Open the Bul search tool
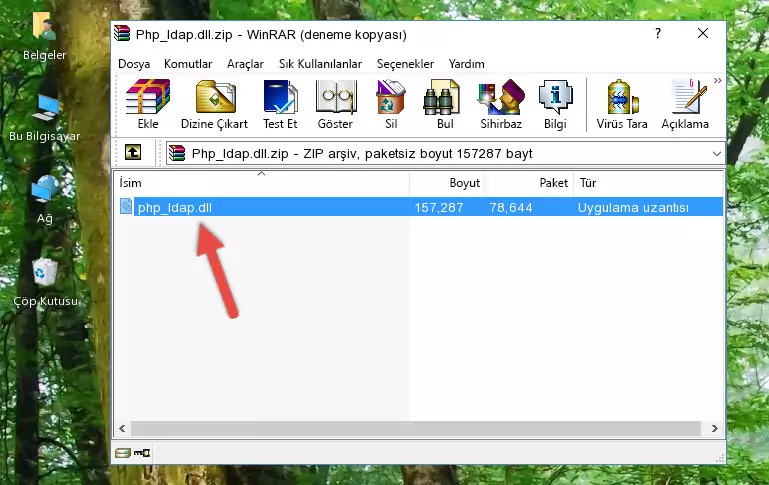Screen dimensions: 769x485 tap(445, 104)
